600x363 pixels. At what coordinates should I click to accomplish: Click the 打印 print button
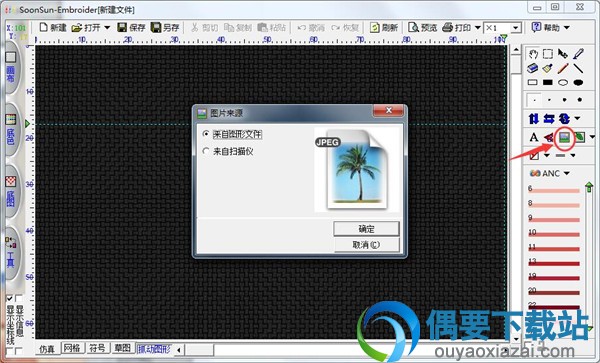click(x=457, y=28)
